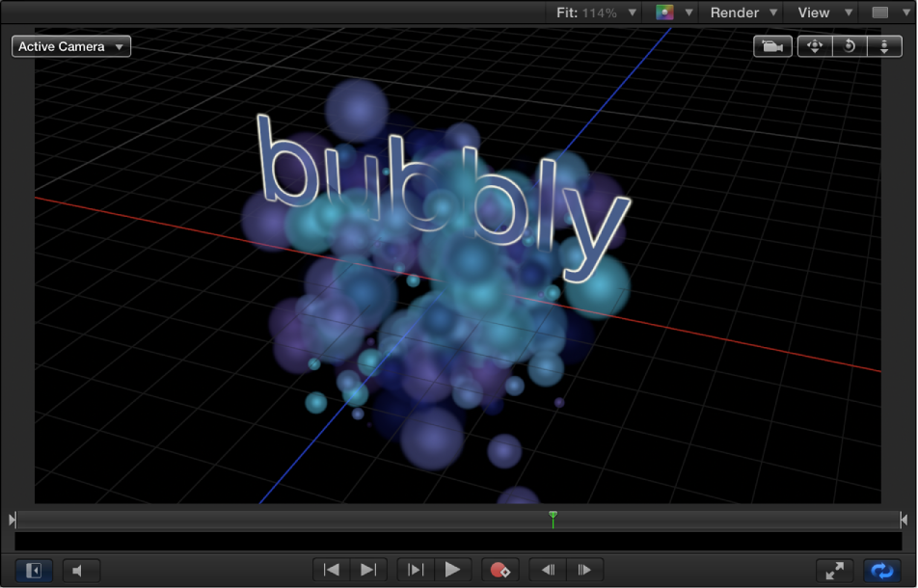Enable loop playback
918x588 pixels.
[880, 570]
